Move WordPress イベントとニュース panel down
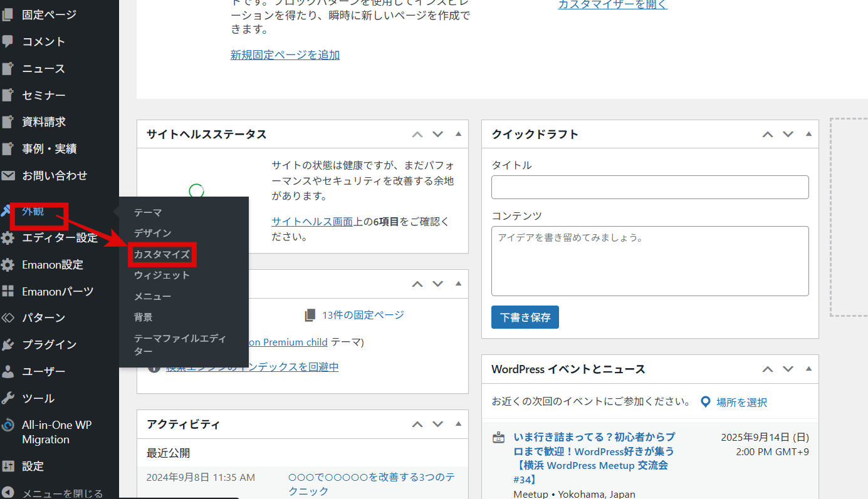868x499 pixels. 788,369
